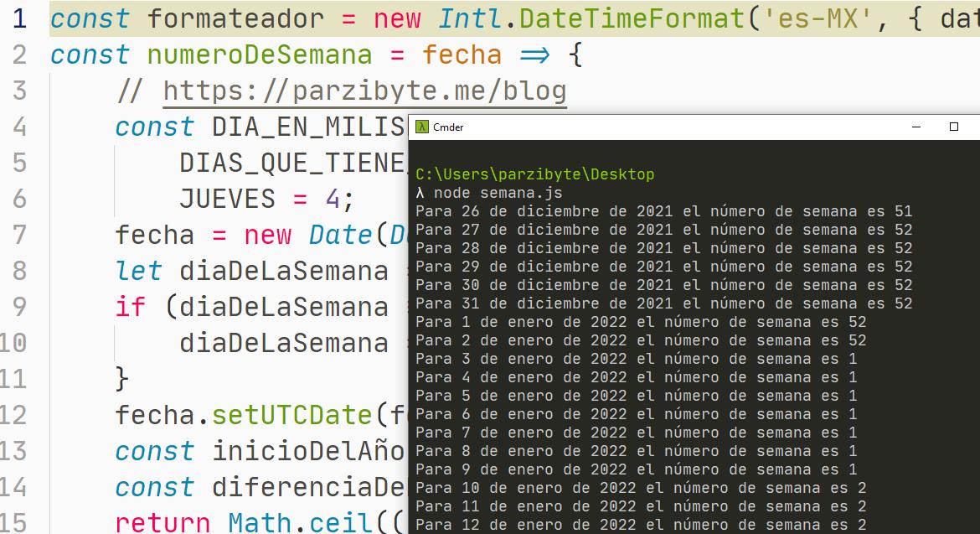Click terminal path C:\Users\parzibyte\Desktop

pyautogui.click(x=535, y=174)
